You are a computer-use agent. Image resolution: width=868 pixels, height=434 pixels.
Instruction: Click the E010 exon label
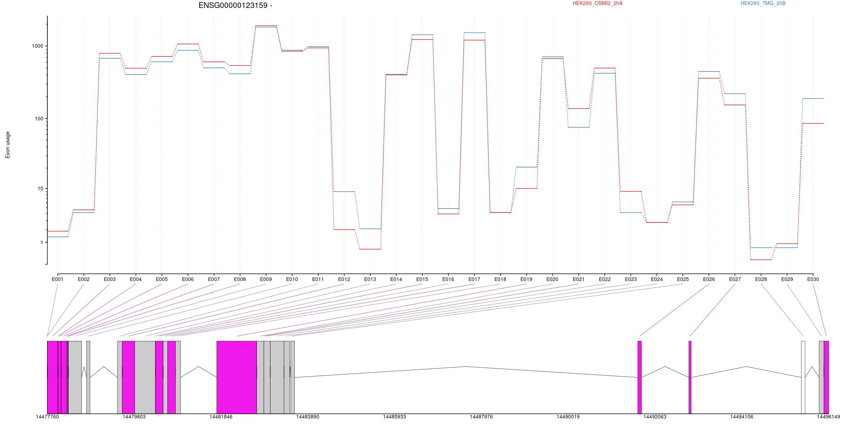pyautogui.click(x=292, y=279)
